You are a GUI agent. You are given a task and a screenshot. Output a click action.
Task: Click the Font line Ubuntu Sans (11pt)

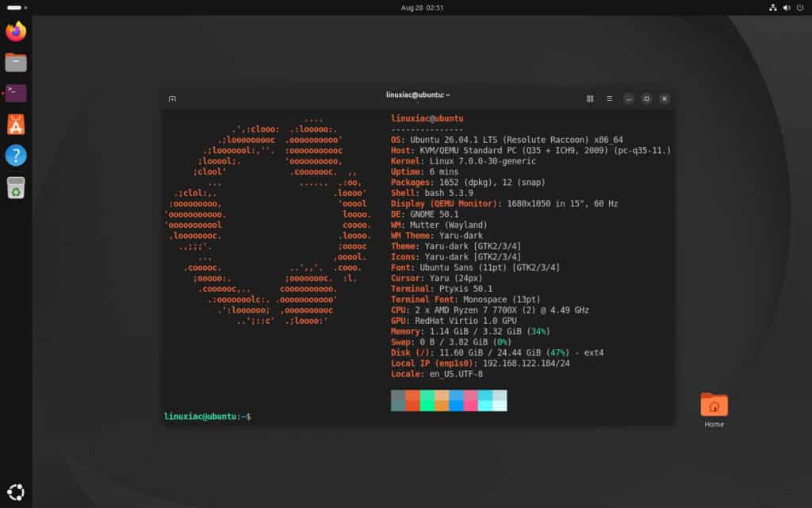476,267
